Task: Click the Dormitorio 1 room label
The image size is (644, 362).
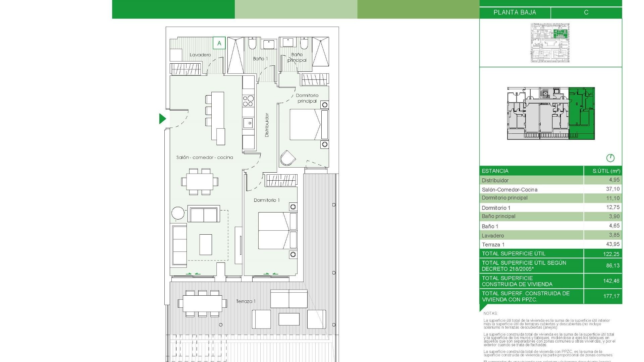Action: pos(266,200)
